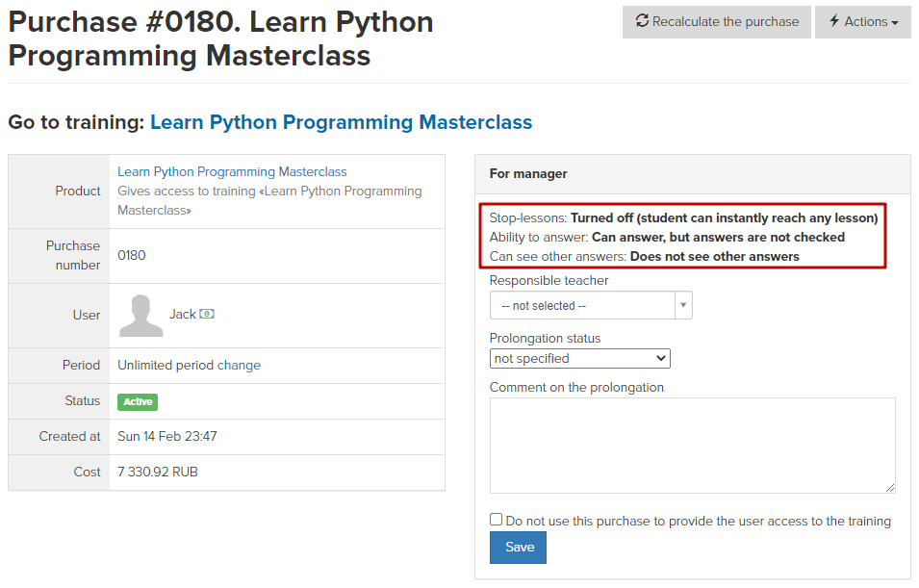
Task: Click Recalculate the purchase button
Action: [x=717, y=22]
